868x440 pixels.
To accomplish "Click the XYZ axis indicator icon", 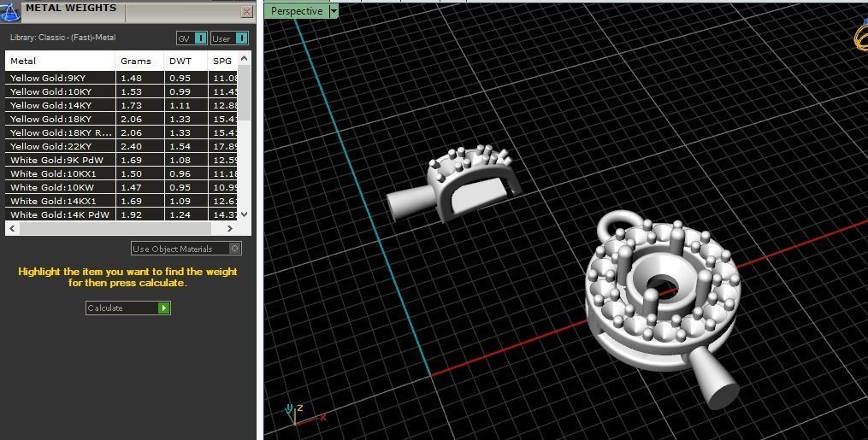I will (x=304, y=416).
